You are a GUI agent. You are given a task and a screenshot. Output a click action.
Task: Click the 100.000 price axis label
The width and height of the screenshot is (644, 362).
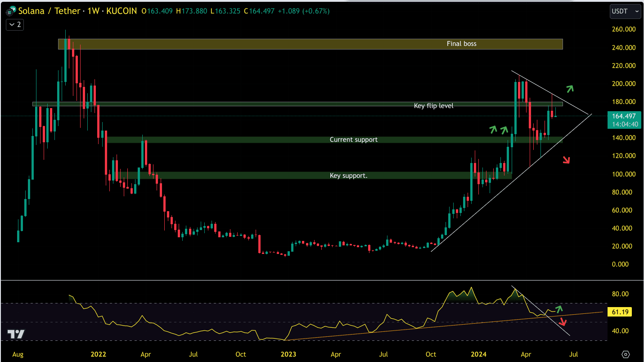tap(623, 174)
